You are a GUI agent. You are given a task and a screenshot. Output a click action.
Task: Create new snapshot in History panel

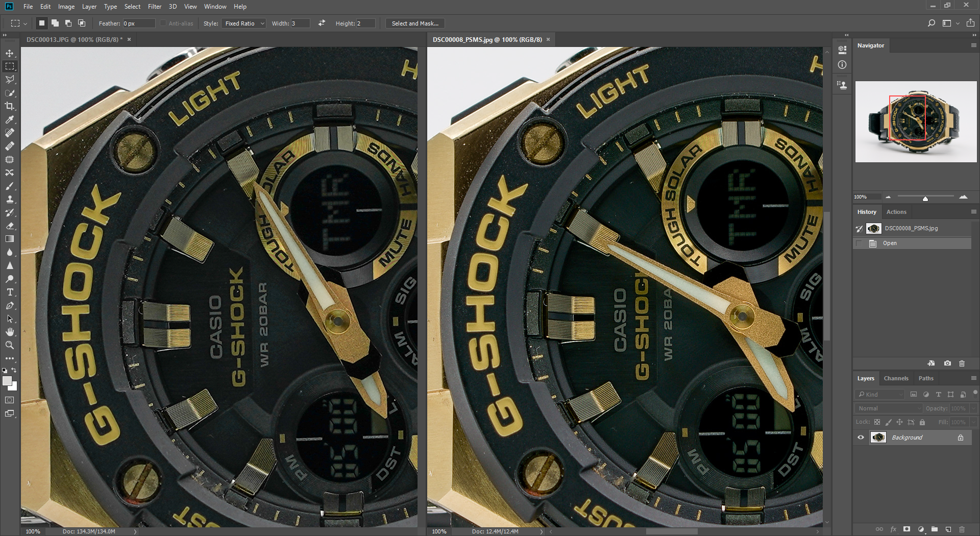(x=947, y=363)
